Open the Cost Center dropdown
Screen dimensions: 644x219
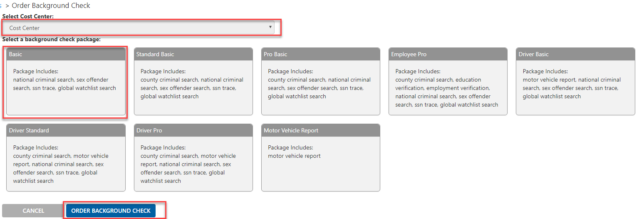tap(139, 28)
